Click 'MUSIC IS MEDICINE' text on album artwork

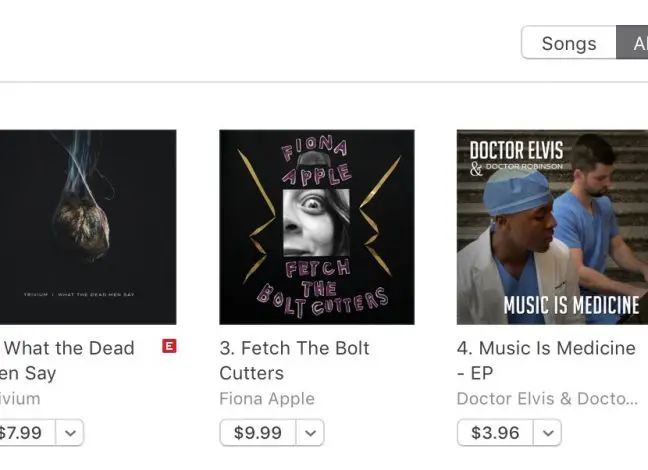(x=571, y=304)
